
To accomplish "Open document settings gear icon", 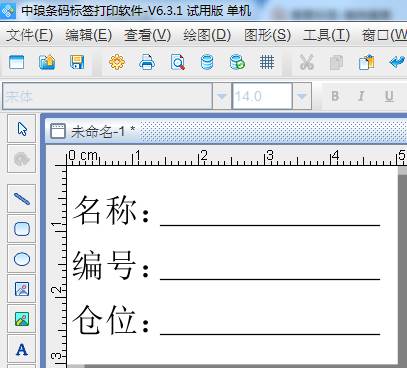I will tap(117, 62).
